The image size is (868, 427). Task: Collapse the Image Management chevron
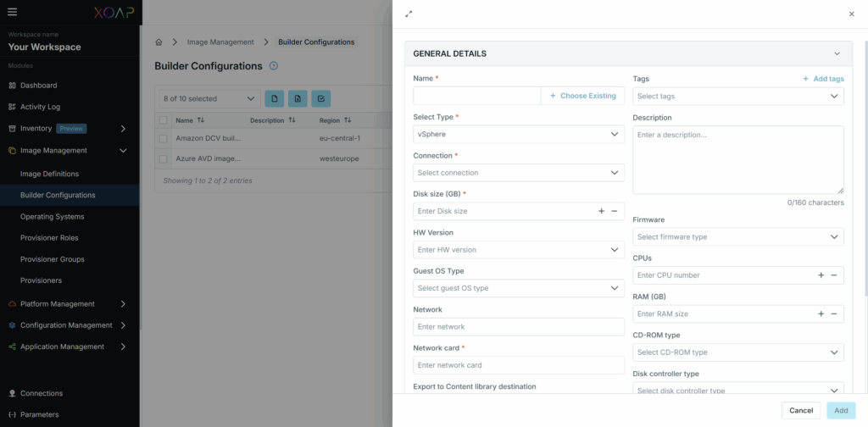(x=123, y=151)
